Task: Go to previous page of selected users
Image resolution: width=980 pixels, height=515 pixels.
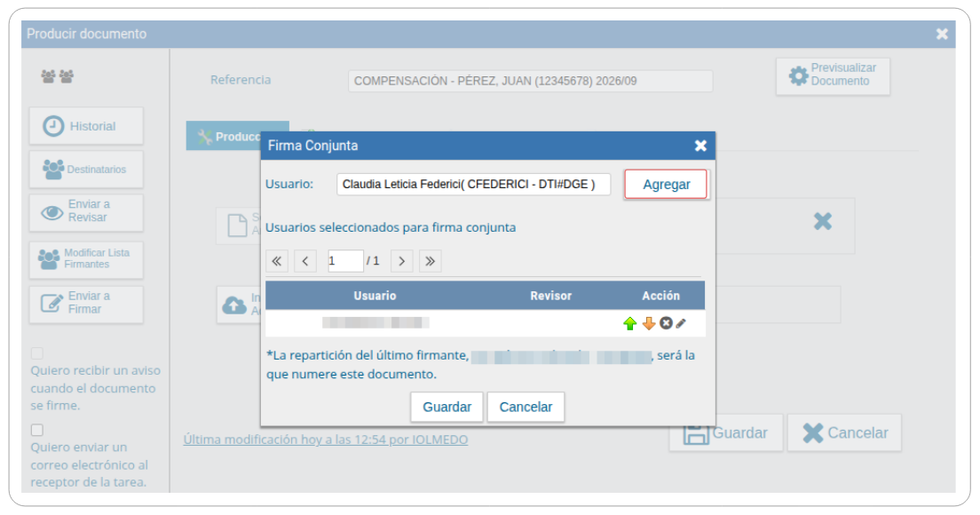Action: [305, 261]
